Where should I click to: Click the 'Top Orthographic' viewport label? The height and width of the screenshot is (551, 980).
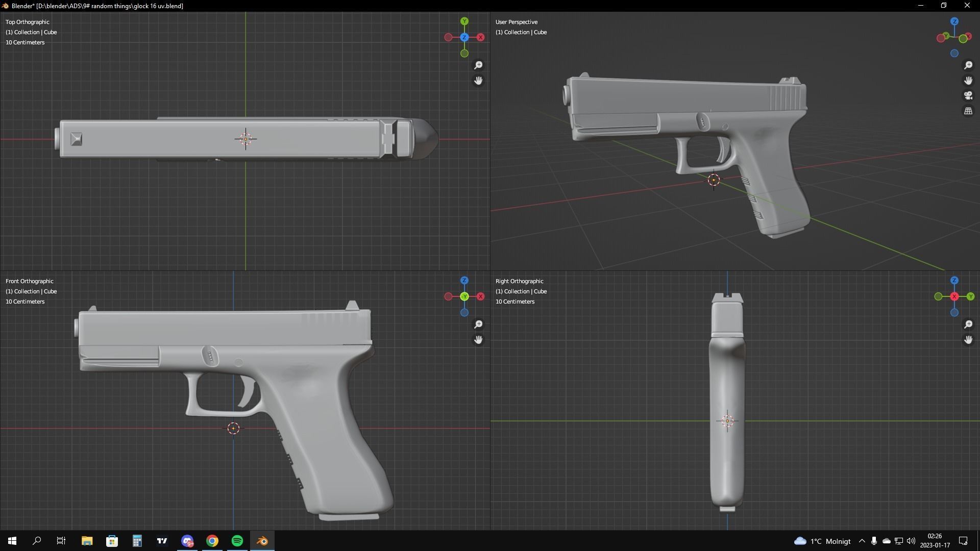(28, 22)
